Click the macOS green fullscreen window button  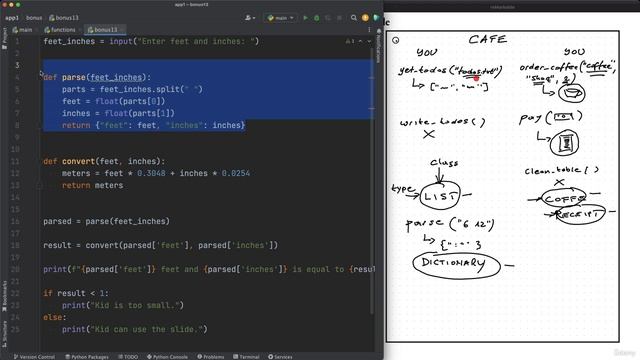pyautogui.click(x=18, y=4)
